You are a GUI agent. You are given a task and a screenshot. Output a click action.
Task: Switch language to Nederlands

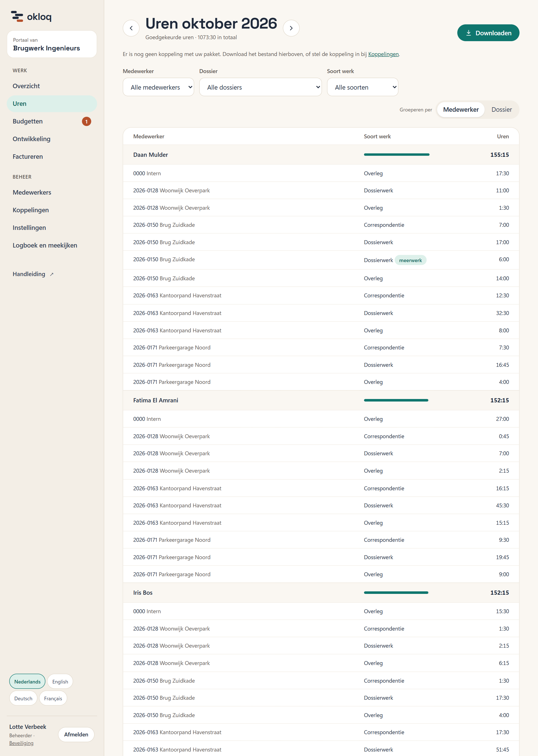coord(27,681)
